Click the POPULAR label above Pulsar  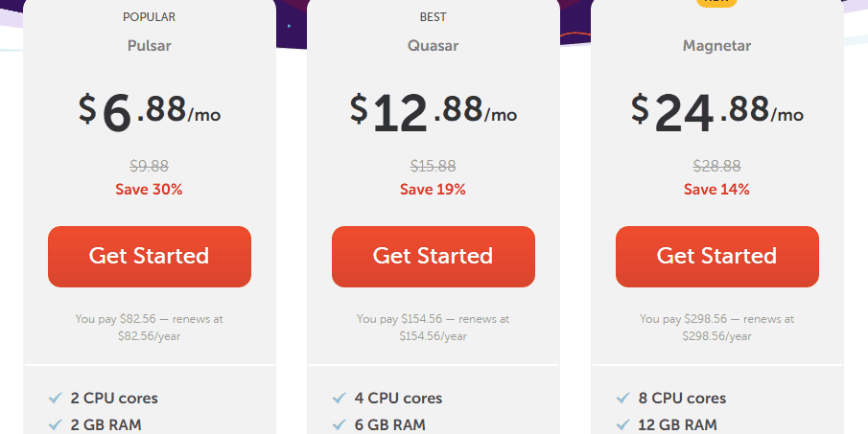149,17
